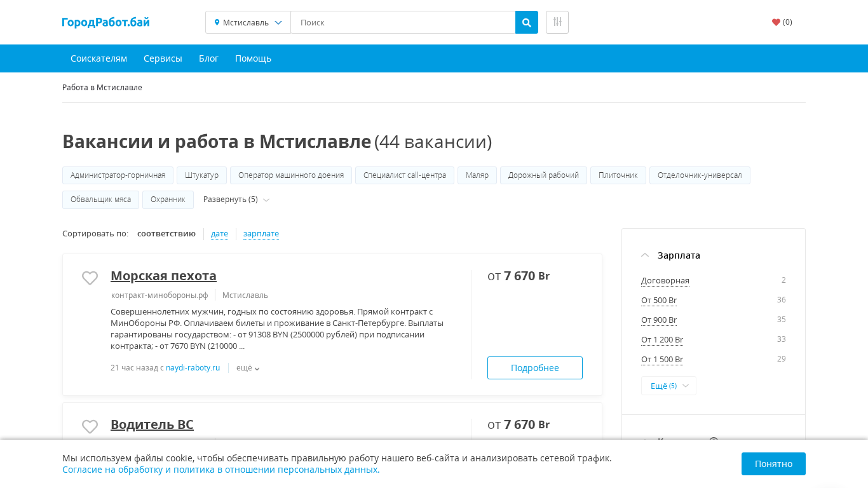Expand ещё details on Морская пехота card
This screenshot has height=488, width=868.
click(248, 368)
